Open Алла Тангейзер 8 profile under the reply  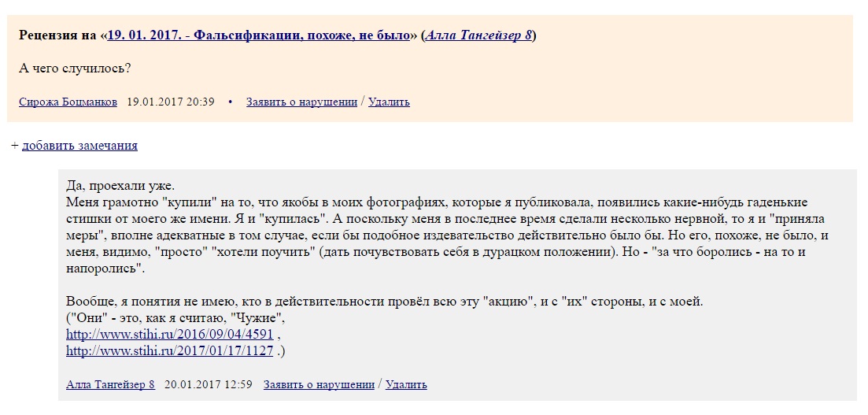[x=110, y=384]
